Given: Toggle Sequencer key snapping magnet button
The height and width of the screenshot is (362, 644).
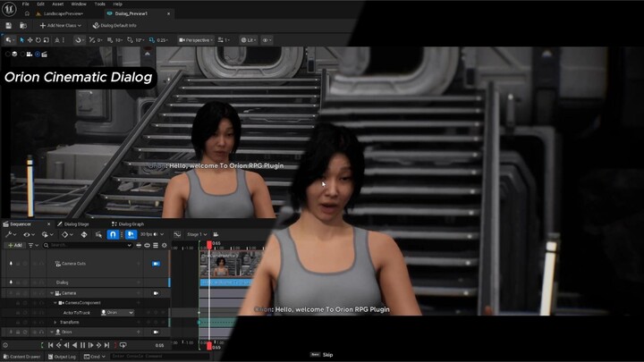Looking at the screenshot, I should [113, 234].
